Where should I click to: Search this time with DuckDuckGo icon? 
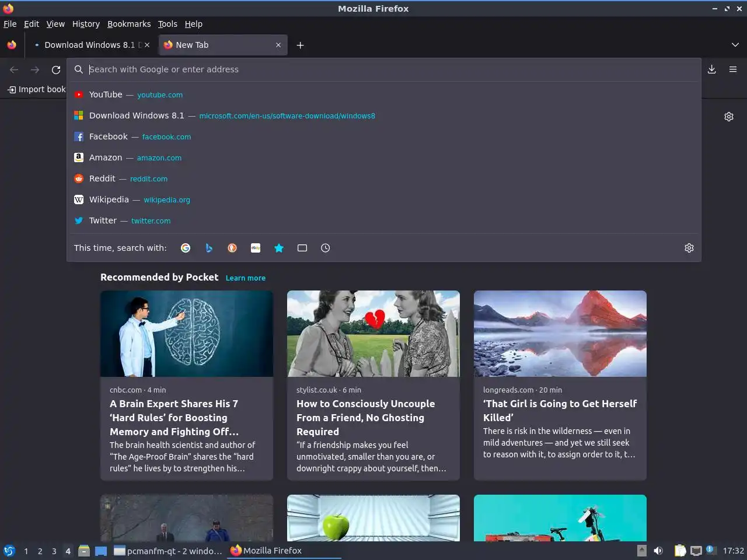click(232, 248)
